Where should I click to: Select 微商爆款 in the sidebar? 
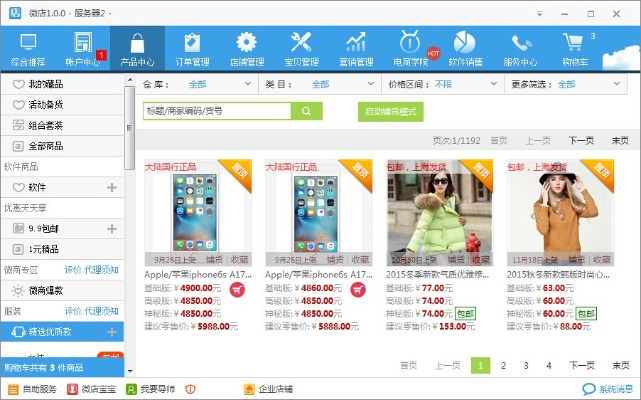point(62,290)
